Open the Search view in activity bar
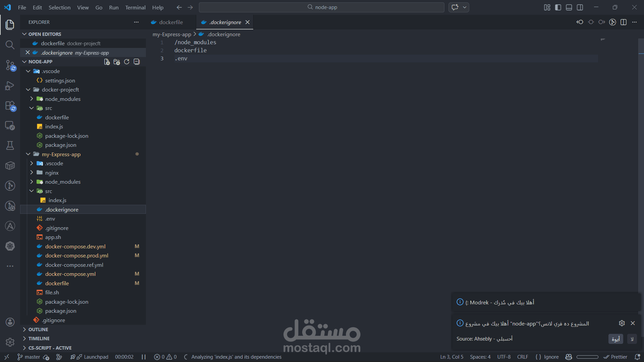The image size is (644, 362). pos(10,45)
